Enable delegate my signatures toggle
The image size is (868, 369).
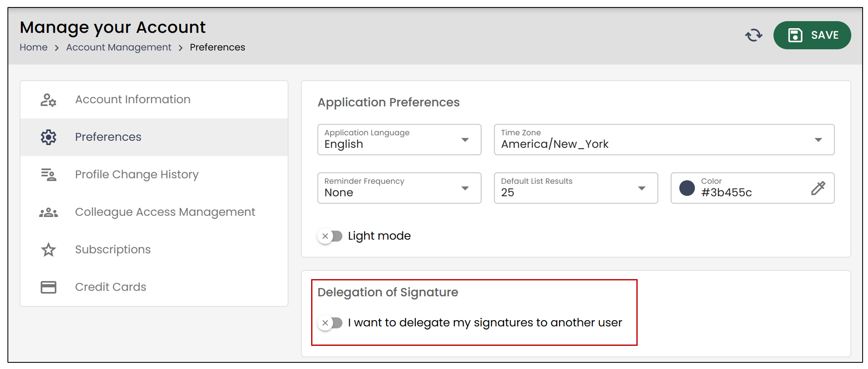click(330, 323)
